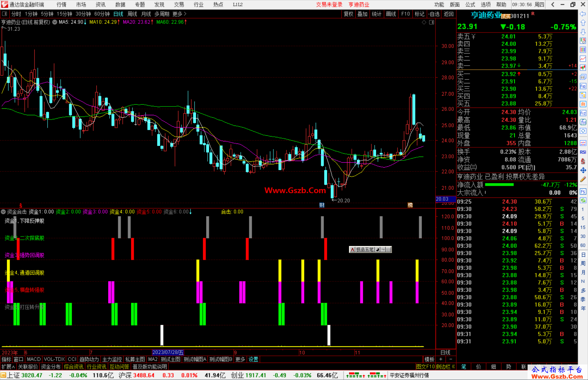Click the 上证 index value in status bar
Viewport: 588px width, 380px height.
(32, 375)
